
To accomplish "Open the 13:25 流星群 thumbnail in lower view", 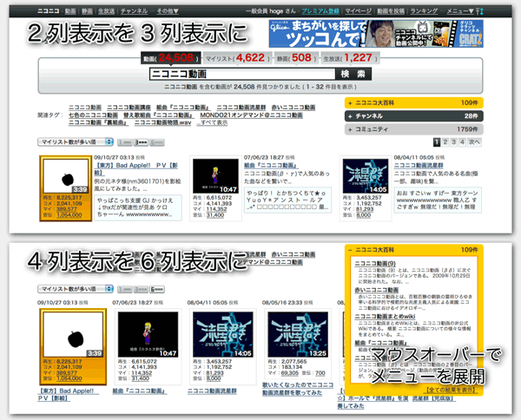I will click(x=298, y=334).
